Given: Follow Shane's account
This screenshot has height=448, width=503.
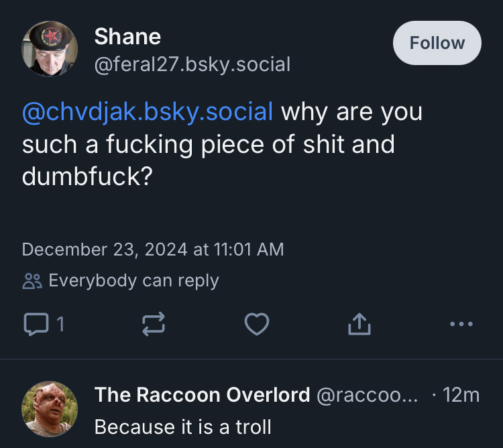Looking at the screenshot, I should (x=437, y=43).
